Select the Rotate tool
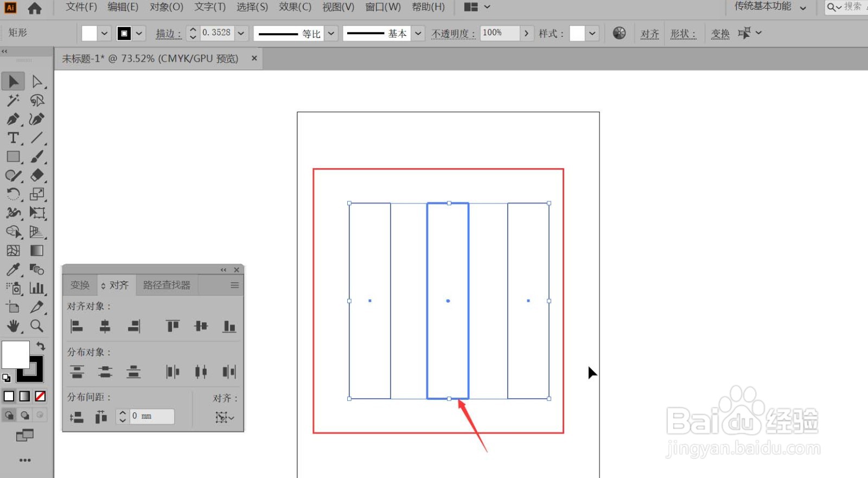 point(13,194)
